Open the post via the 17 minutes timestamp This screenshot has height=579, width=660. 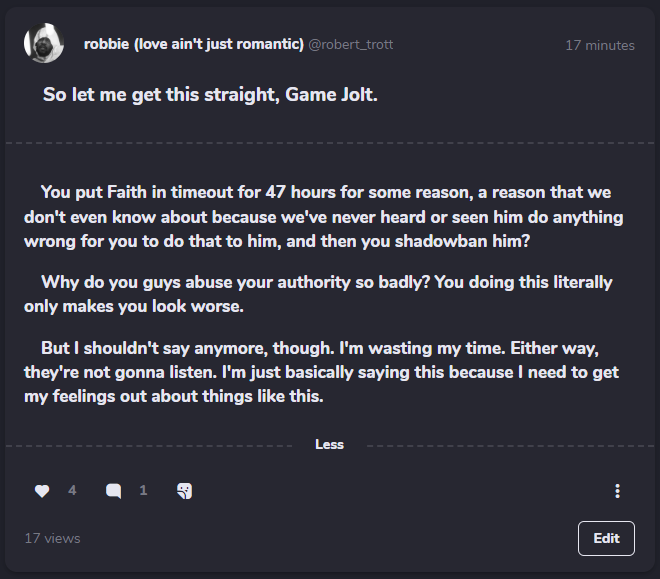pyautogui.click(x=600, y=45)
